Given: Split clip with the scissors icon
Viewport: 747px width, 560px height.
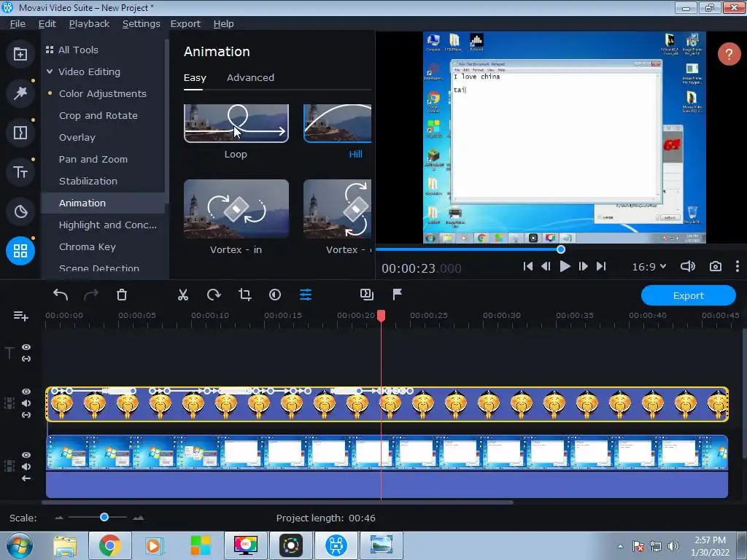Looking at the screenshot, I should [183, 295].
